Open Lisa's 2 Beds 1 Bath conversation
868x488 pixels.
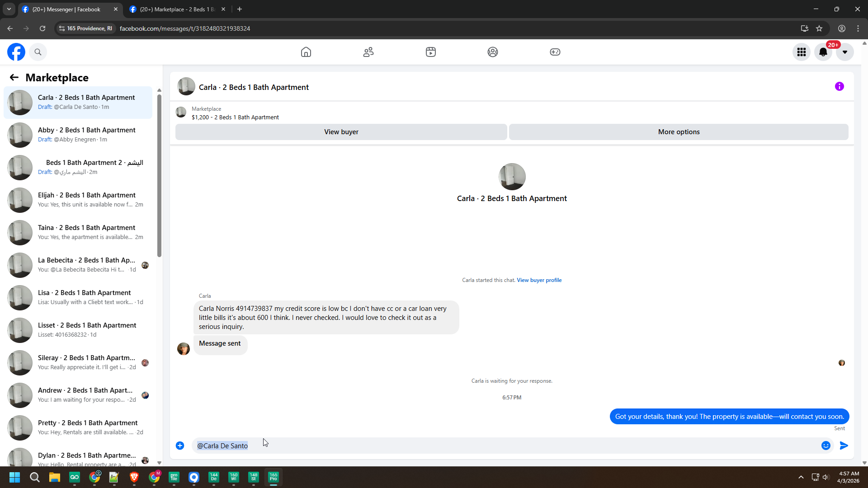click(x=78, y=298)
